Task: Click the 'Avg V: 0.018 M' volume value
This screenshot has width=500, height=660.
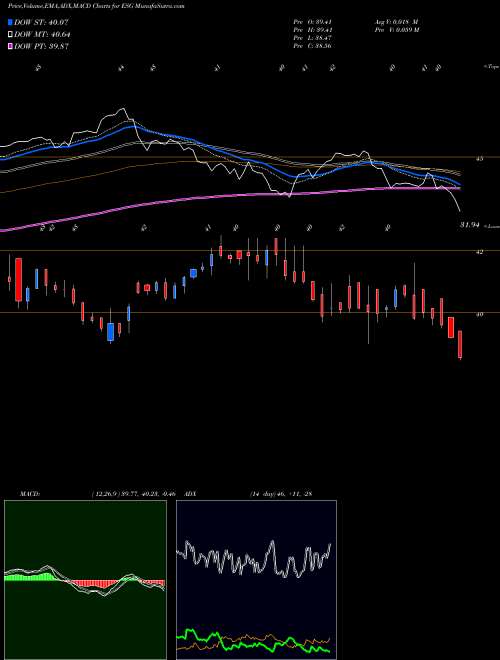Action: (396, 22)
